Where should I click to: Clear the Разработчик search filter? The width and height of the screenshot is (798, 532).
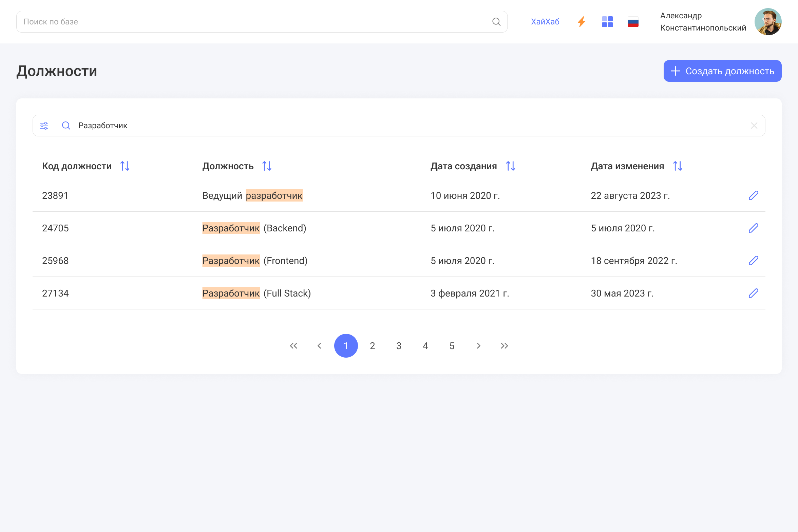(x=754, y=126)
